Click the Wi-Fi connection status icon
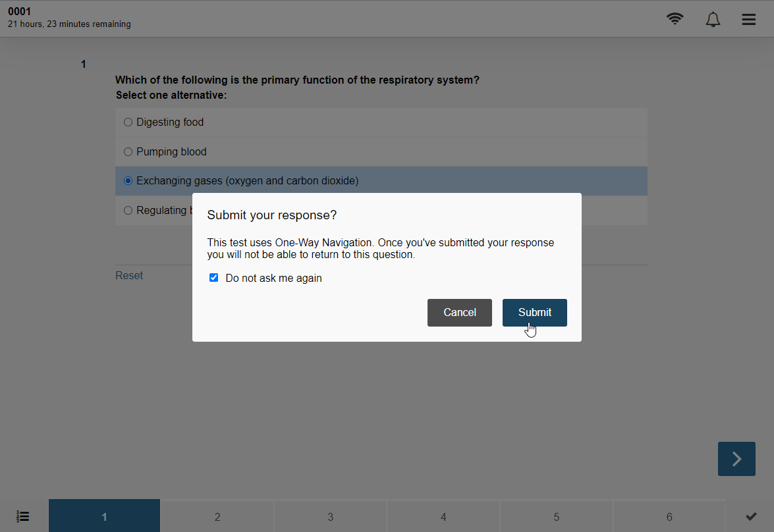This screenshot has height=532, width=774. 675,18
